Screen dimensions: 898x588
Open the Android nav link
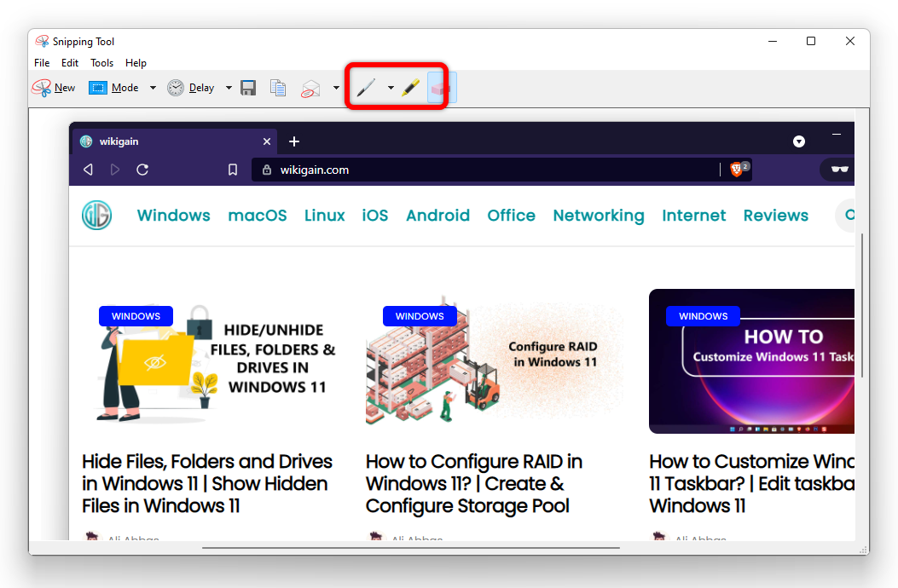tap(437, 216)
